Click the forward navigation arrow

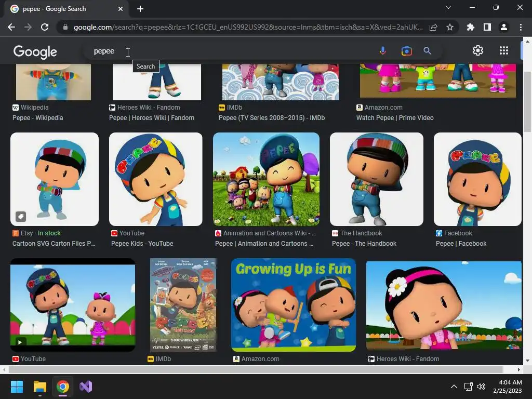(x=28, y=27)
